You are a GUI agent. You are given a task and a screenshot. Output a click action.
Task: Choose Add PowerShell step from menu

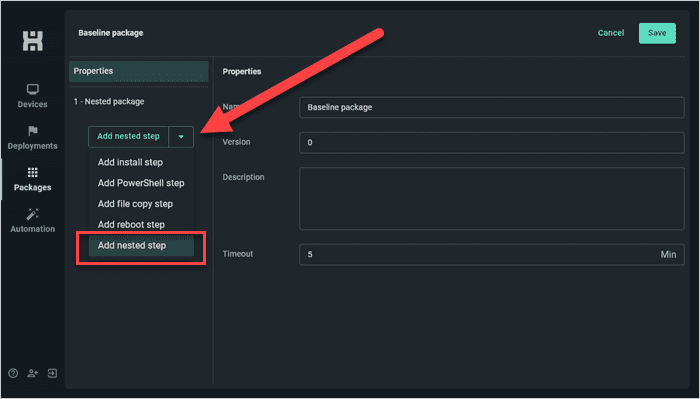click(x=141, y=183)
